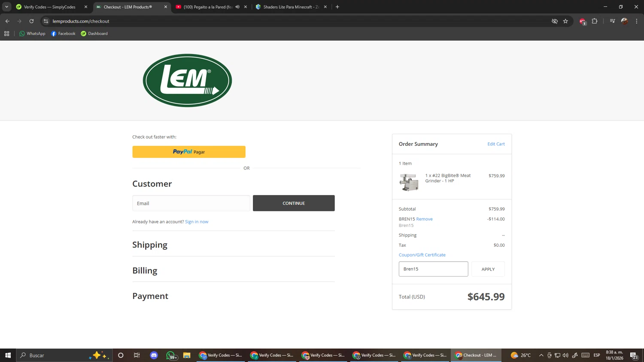Open the clock showing 8:38 a. m.
644x362 pixels.
(614, 355)
